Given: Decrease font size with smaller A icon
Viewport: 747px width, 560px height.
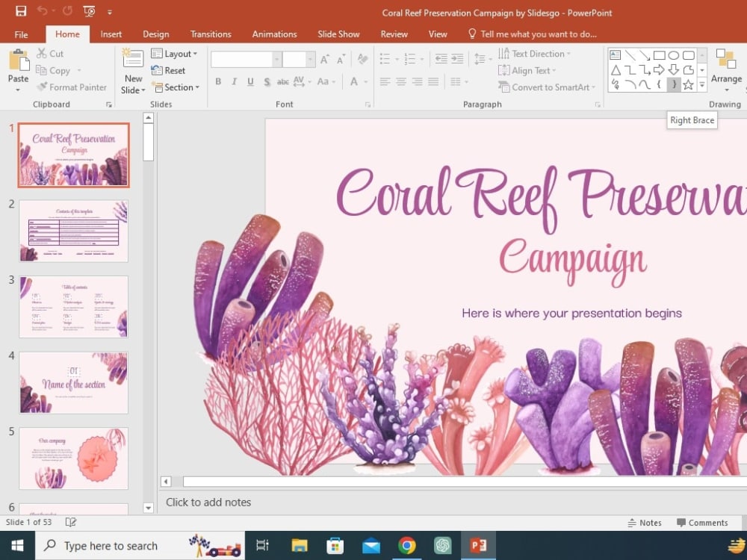Looking at the screenshot, I should click(x=341, y=60).
